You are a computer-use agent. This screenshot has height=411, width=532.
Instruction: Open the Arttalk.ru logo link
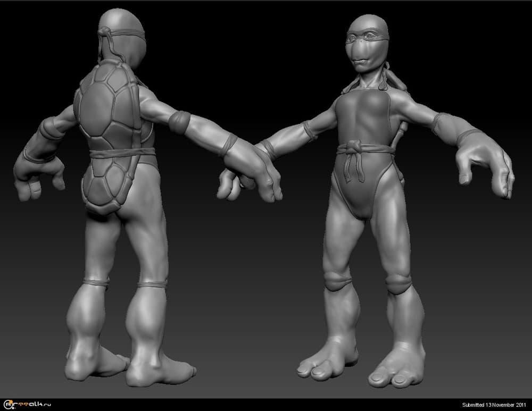tap(27, 404)
